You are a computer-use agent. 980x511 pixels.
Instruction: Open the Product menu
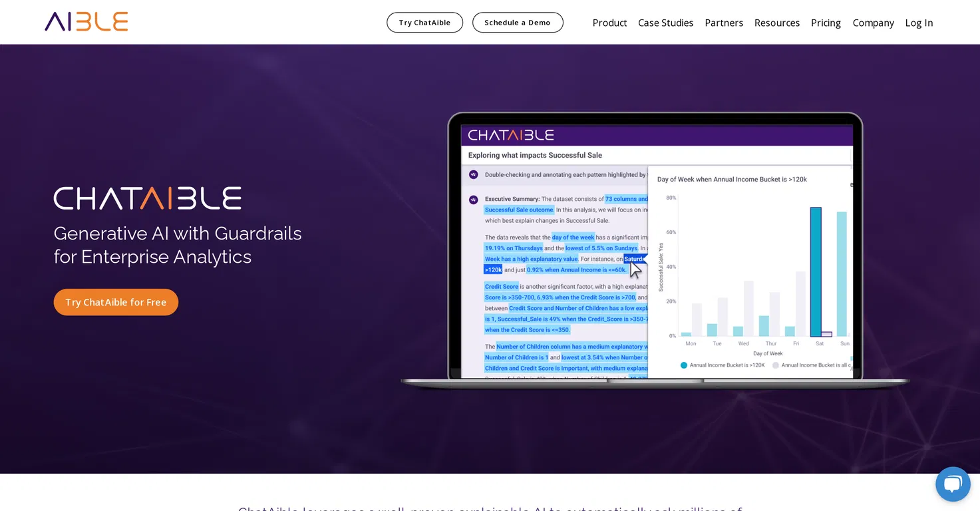point(609,23)
